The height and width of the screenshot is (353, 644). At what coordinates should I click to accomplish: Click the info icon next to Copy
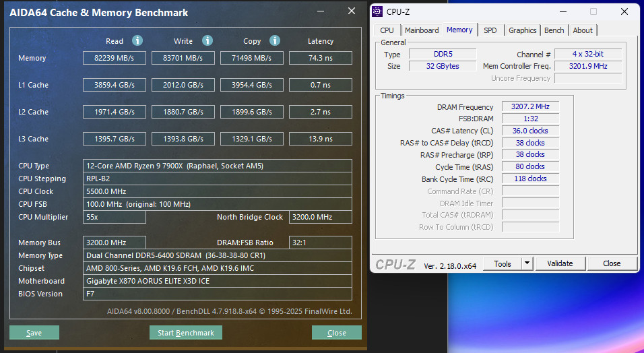click(276, 40)
